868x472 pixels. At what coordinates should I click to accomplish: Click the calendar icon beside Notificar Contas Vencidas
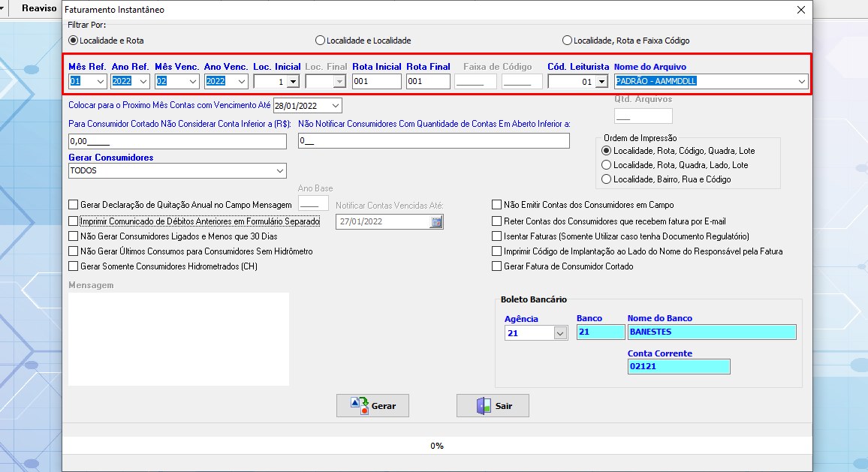point(436,221)
